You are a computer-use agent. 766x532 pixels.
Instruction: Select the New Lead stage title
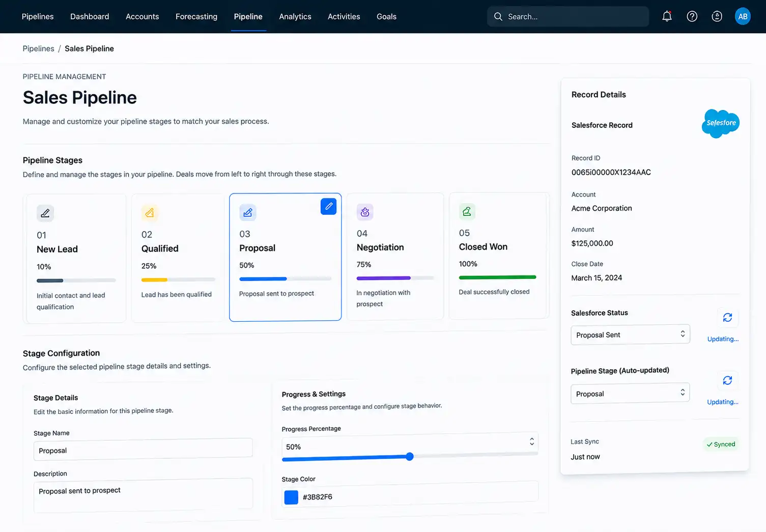point(57,249)
